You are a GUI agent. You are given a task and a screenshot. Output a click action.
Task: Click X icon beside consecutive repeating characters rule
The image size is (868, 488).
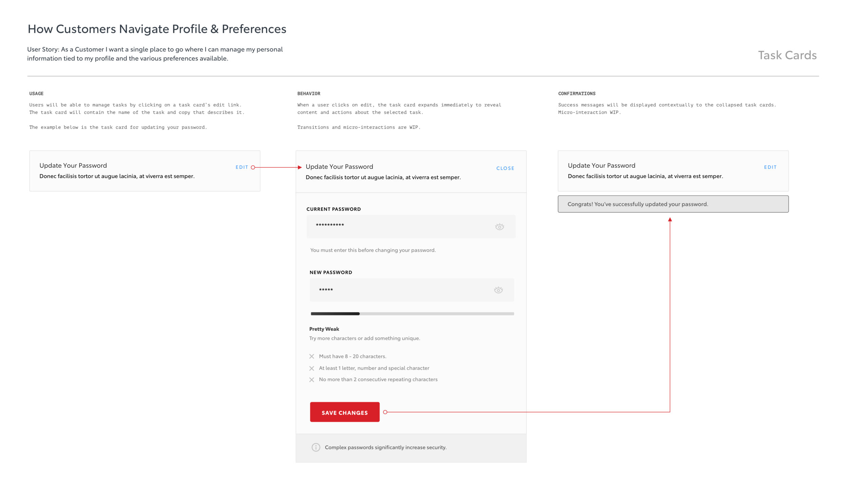click(312, 380)
